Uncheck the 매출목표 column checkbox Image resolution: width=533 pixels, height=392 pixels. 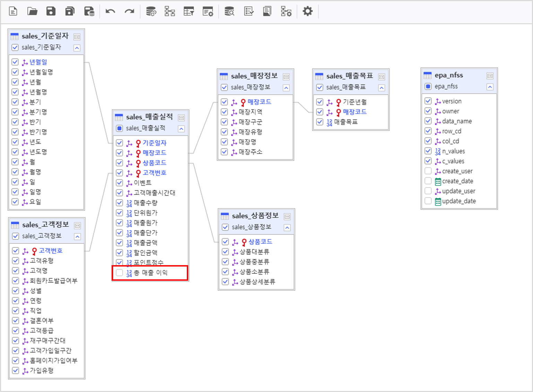(320, 122)
